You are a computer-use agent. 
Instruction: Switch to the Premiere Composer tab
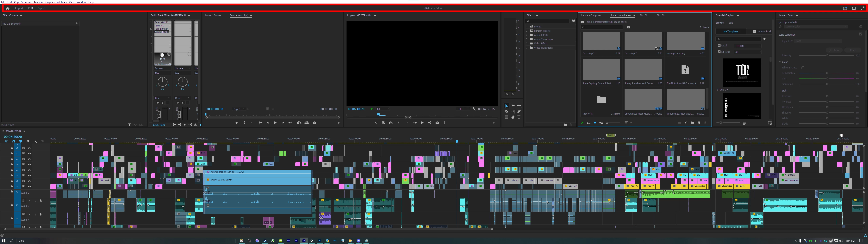590,15
